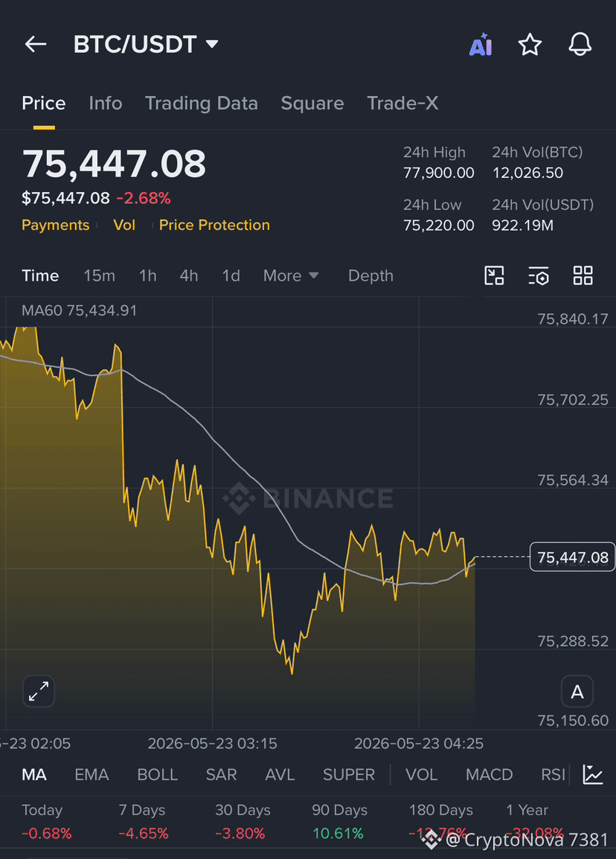Select the 1d interval
This screenshot has height=859, width=616.
(x=231, y=275)
